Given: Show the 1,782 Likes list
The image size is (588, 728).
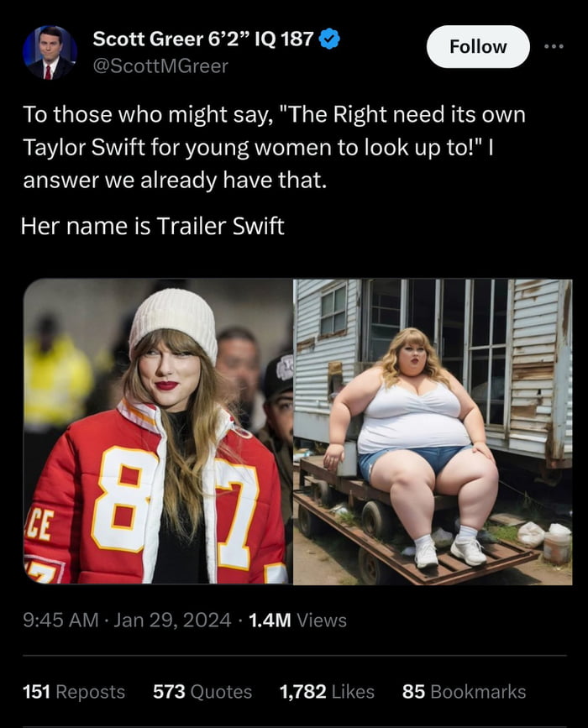Looking at the screenshot, I should (x=327, y=692).
